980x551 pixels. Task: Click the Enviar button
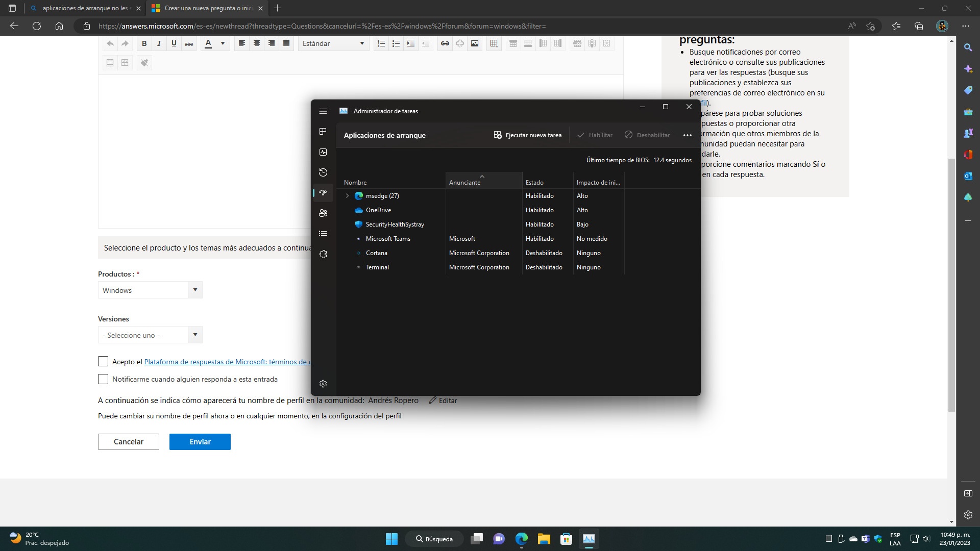pos(200,442)
